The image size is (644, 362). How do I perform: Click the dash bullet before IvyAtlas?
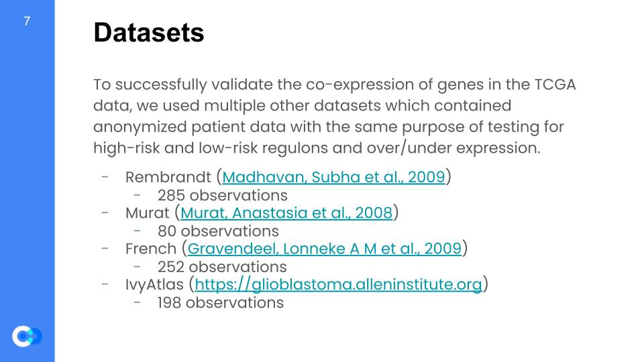[x=105, y=284]
